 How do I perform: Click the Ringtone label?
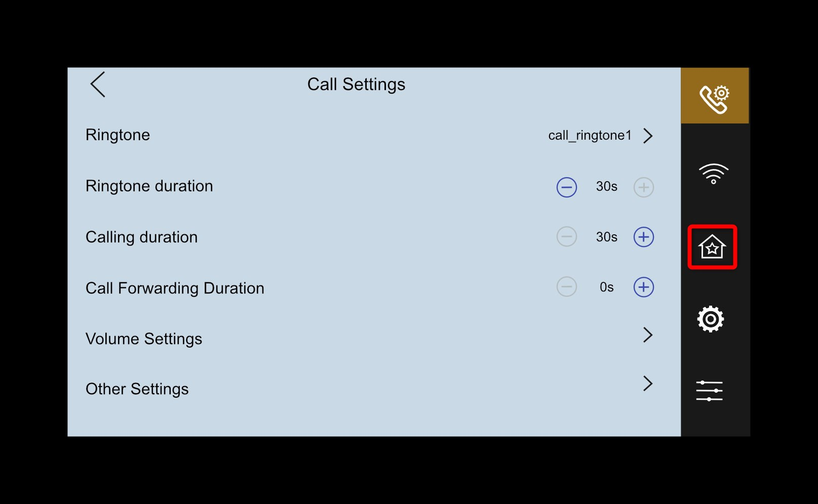click(x=118, y=135)
